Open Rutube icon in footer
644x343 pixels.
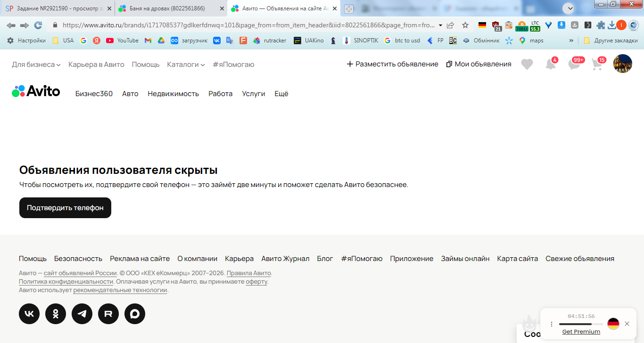pyautogui.click(x=108, y=314)
